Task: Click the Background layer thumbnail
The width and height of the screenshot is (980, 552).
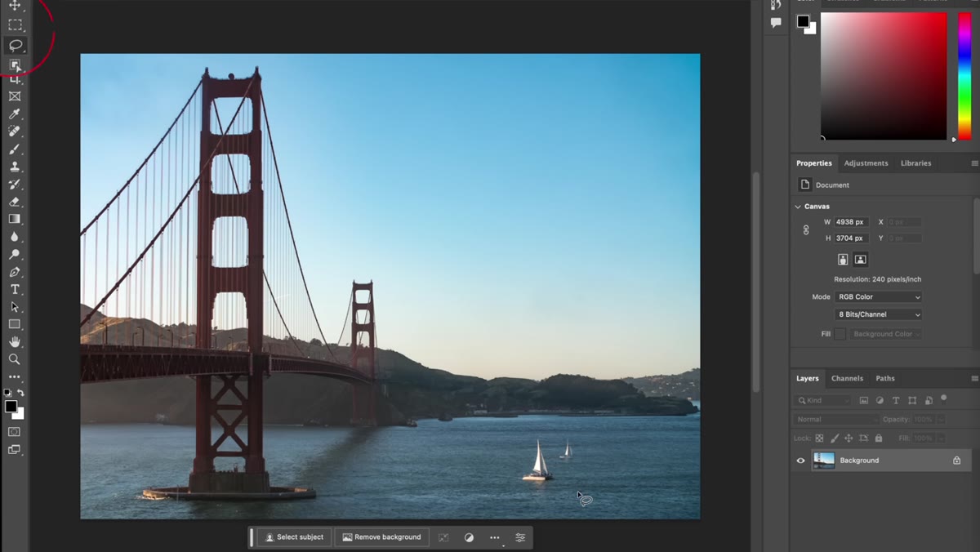Action: pos(823,461)
